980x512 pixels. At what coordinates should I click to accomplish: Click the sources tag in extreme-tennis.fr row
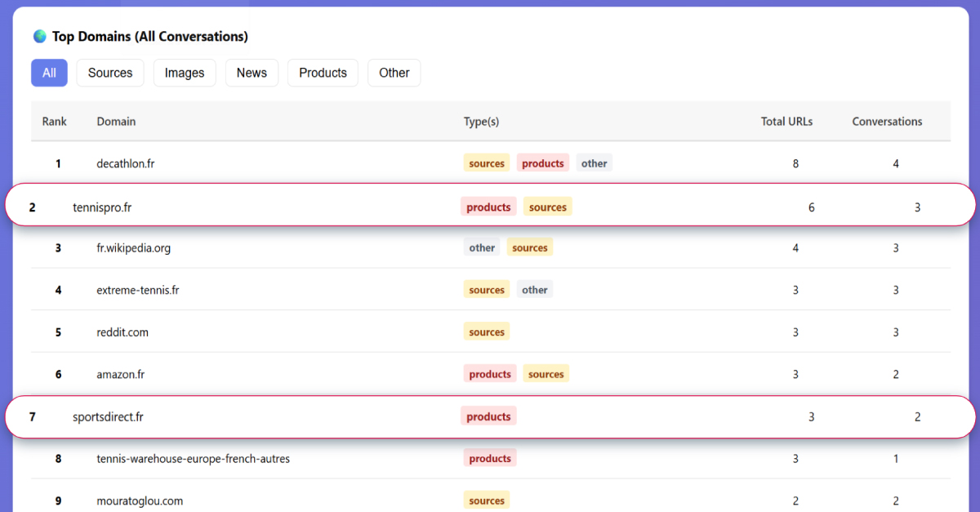[x=487, y=290]
